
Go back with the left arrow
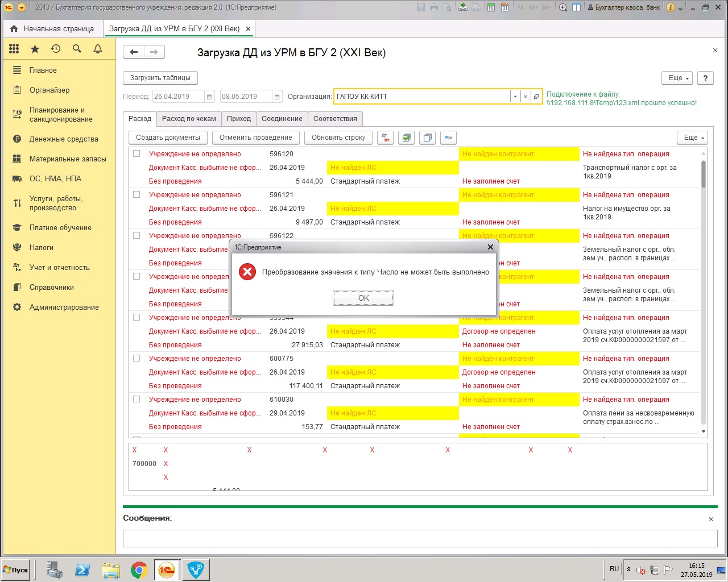pos(134,52)
